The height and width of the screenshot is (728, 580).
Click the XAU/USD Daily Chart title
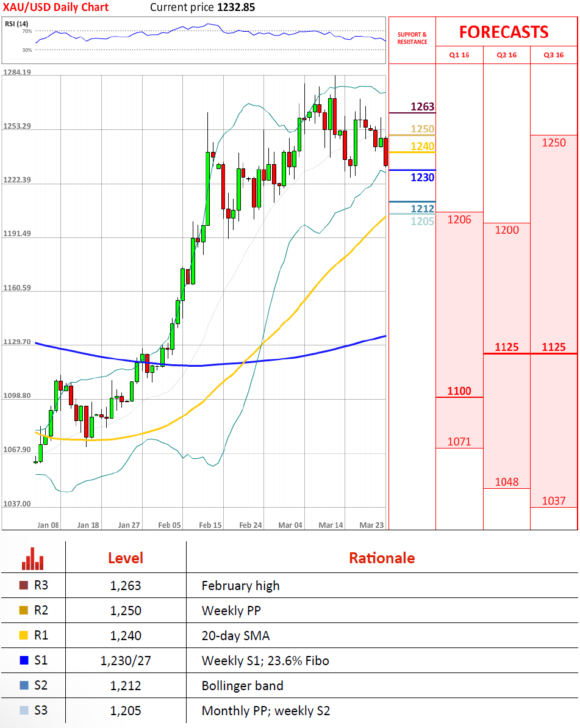coord(56,8)
